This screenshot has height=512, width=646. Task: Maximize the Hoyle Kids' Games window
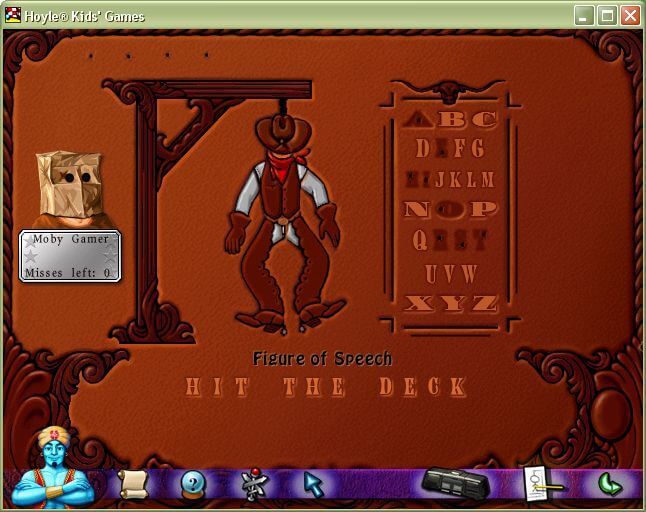coord(607,16)
